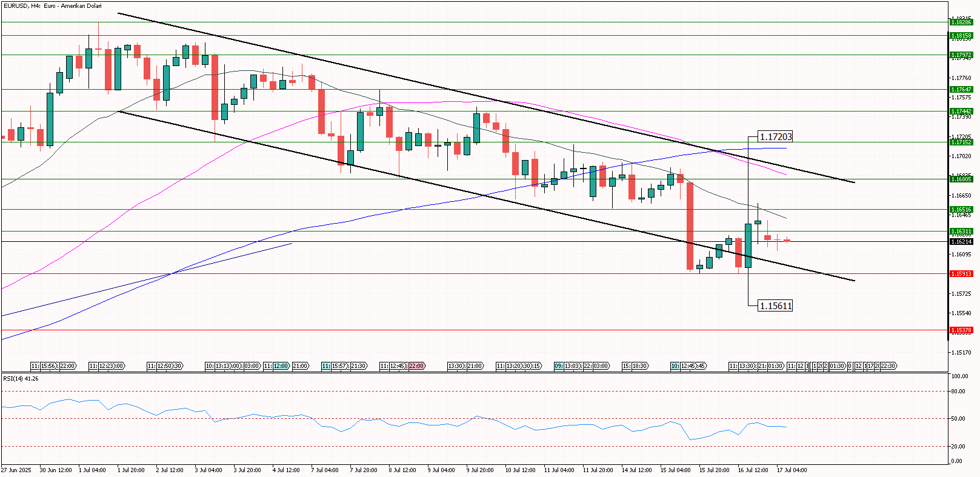
Task: Click the 30 Jun 12:00 time label
Action: 56,470
